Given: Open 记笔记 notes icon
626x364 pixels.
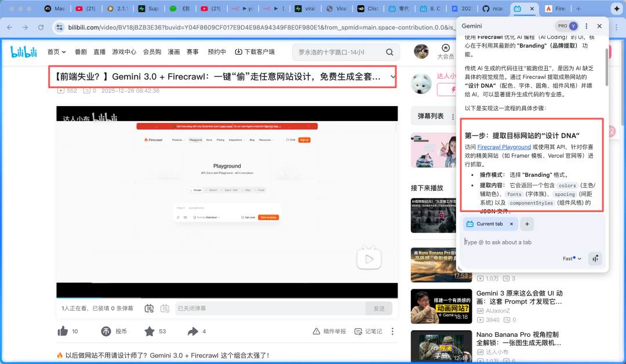Looking at the screenshot, I should click(x=358, y=332).
